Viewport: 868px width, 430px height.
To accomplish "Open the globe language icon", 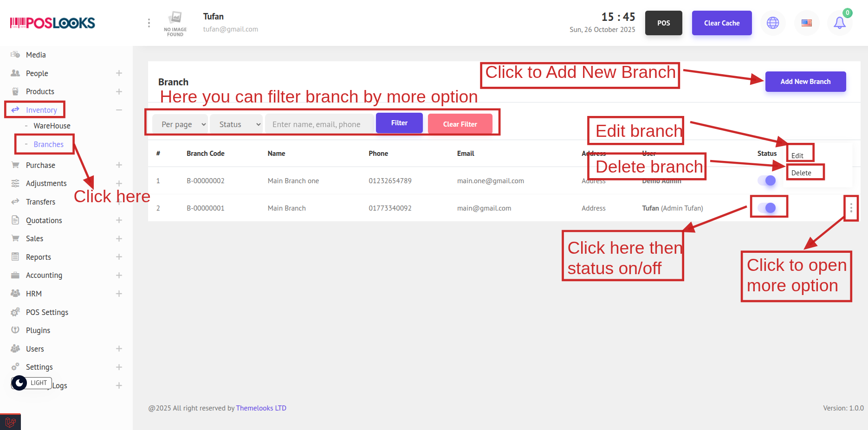I will tap(773, 23).
